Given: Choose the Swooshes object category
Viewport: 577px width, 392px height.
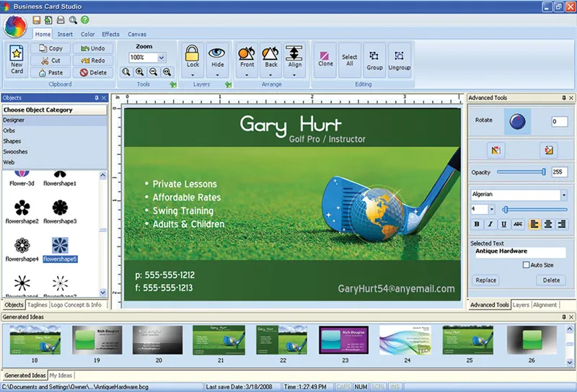Looking at the screenshot, I should point(55,151).
